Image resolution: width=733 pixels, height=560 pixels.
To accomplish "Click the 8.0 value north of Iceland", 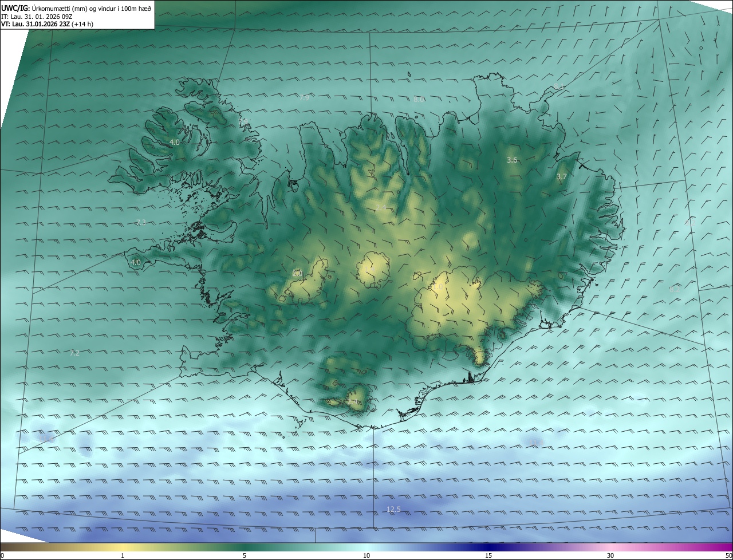I will pyautogui.click(x=419, y=99).
